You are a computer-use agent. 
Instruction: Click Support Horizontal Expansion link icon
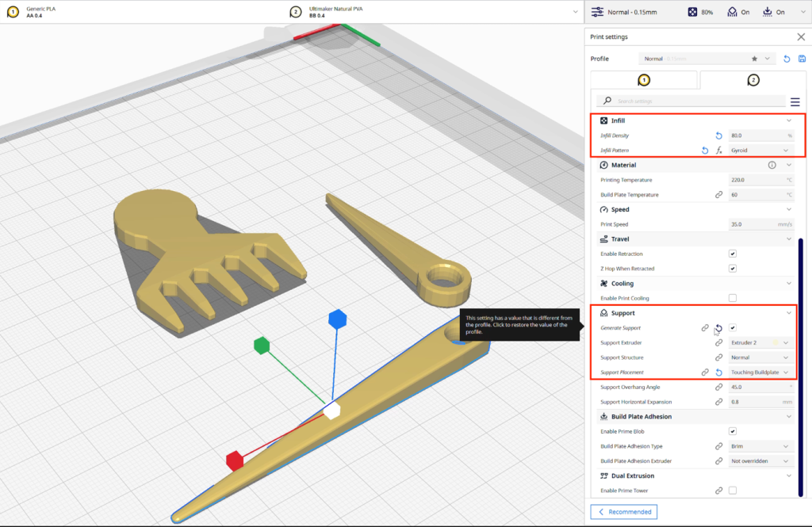point(718,402)
